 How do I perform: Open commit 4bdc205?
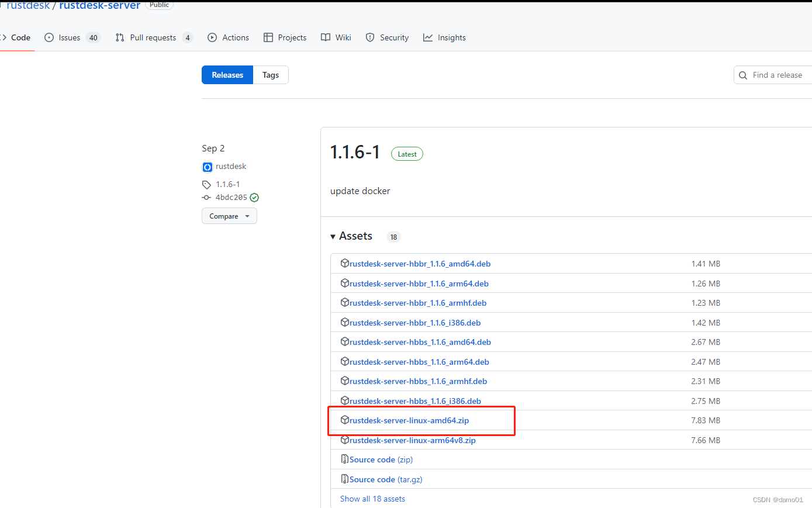click(x=231, y=198)
